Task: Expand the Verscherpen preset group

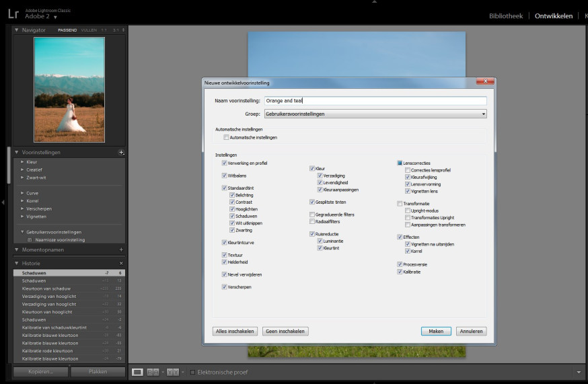Action: [22, 208]
